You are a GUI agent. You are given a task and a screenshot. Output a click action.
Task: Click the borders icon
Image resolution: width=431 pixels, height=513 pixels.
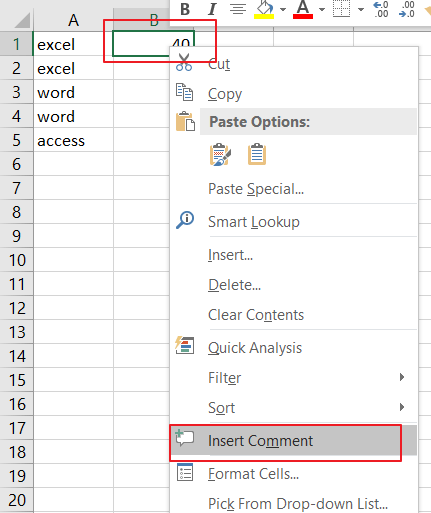click(342, 9)
